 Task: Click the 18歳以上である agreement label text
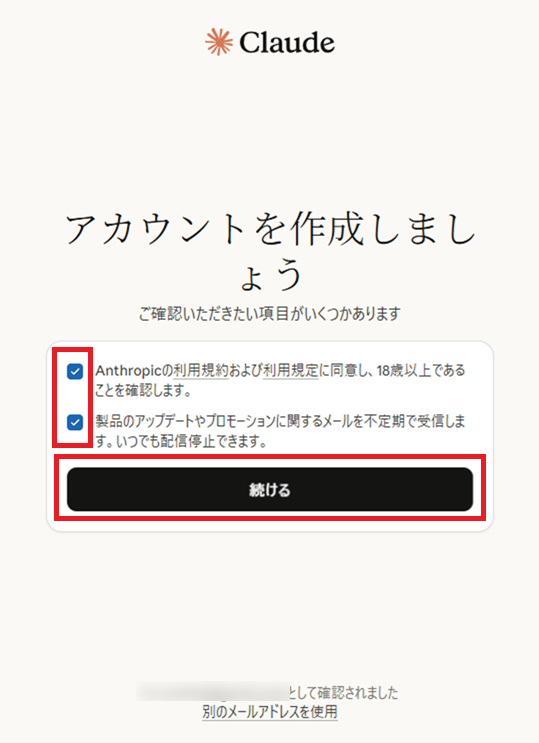421,371
